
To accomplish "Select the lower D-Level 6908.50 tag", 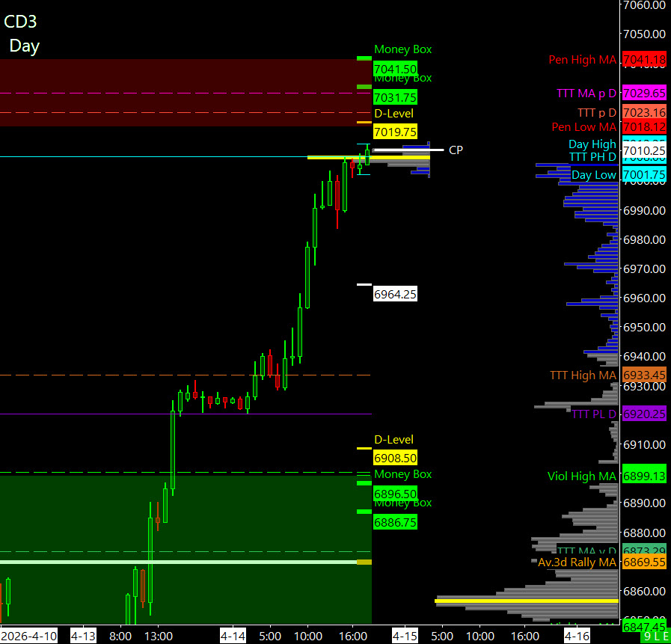I will [394, 458].
